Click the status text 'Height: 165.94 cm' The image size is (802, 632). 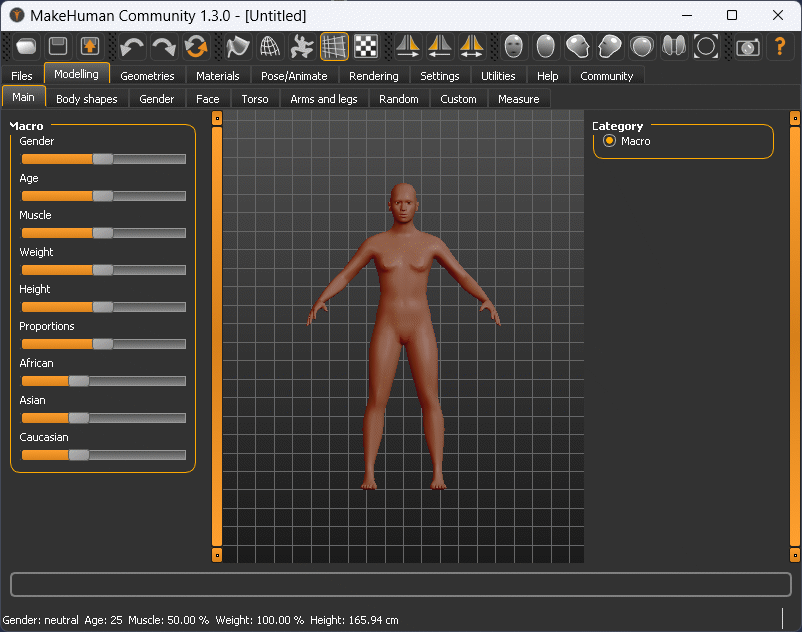(x=354, y=620)
